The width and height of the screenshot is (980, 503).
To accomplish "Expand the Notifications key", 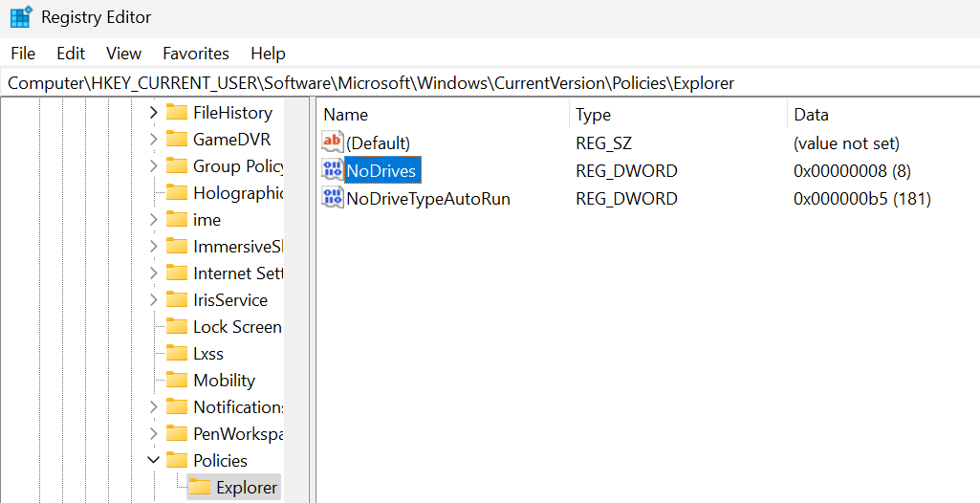I will click(153, 407).
